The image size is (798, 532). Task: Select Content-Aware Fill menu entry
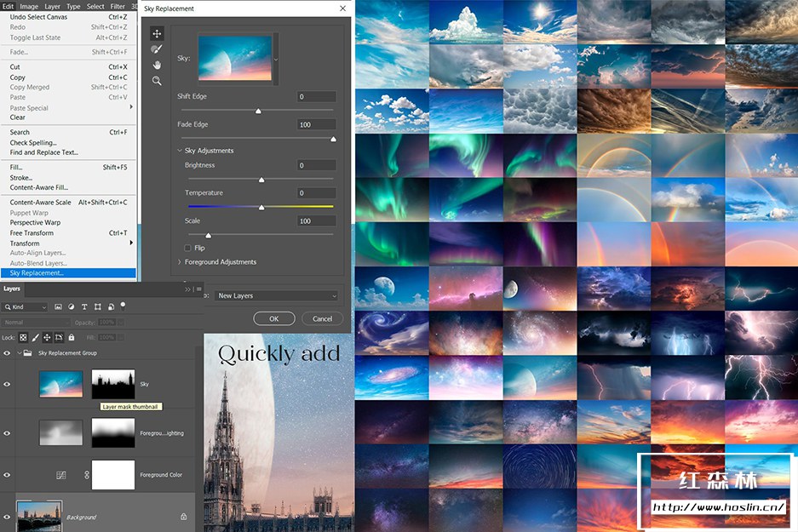click(38, 187)
